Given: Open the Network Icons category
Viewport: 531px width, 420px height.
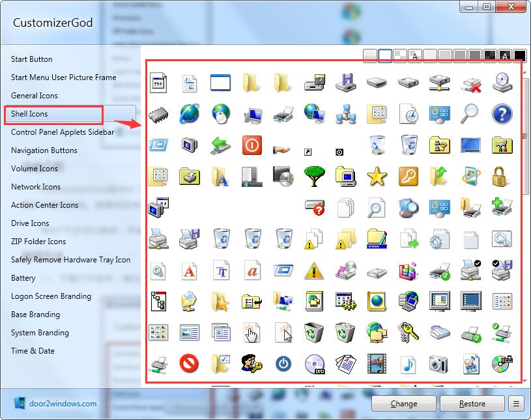Looking at the screenshot, I should point(36,187).
